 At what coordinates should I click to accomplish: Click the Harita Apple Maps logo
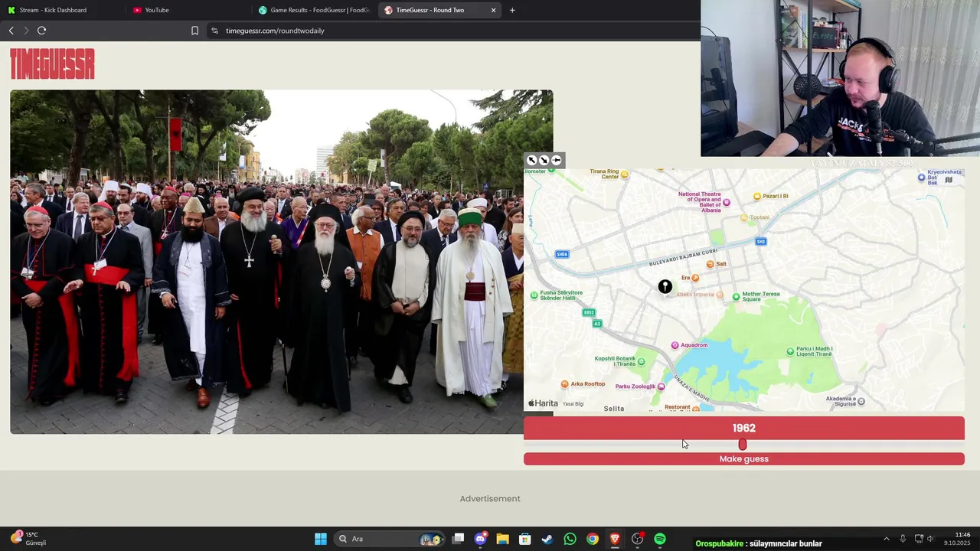(x=543, y=403)
